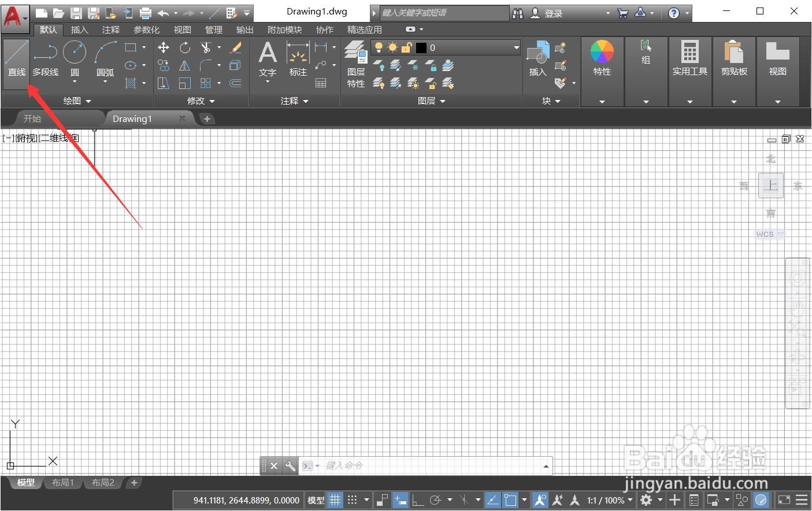Image resolution: width=812 pixels, height=511 pixels.
Task: Toggle the drawing grid display
Action: (335, 500)
